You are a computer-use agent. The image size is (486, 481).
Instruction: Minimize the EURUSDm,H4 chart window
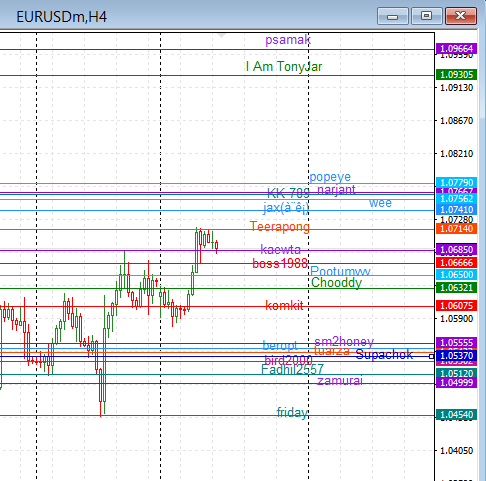(393, 16)
